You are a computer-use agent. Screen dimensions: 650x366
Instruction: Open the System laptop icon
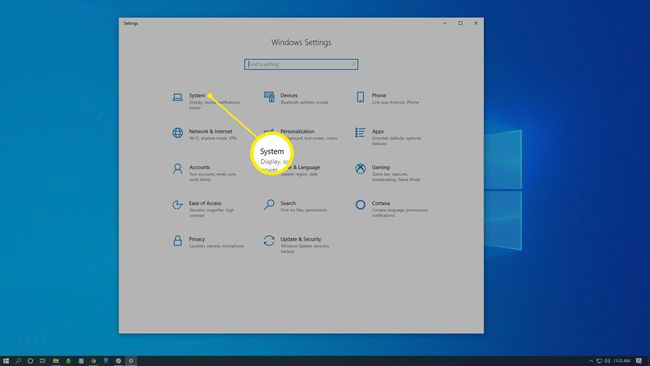click(x=177, y=97)
